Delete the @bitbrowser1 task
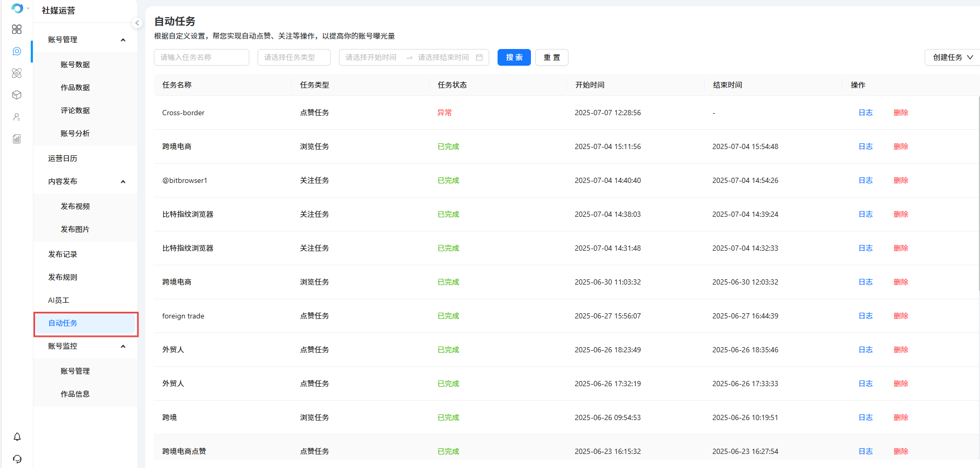The width and height of the screenshot is (980, 468). (901, 180)
